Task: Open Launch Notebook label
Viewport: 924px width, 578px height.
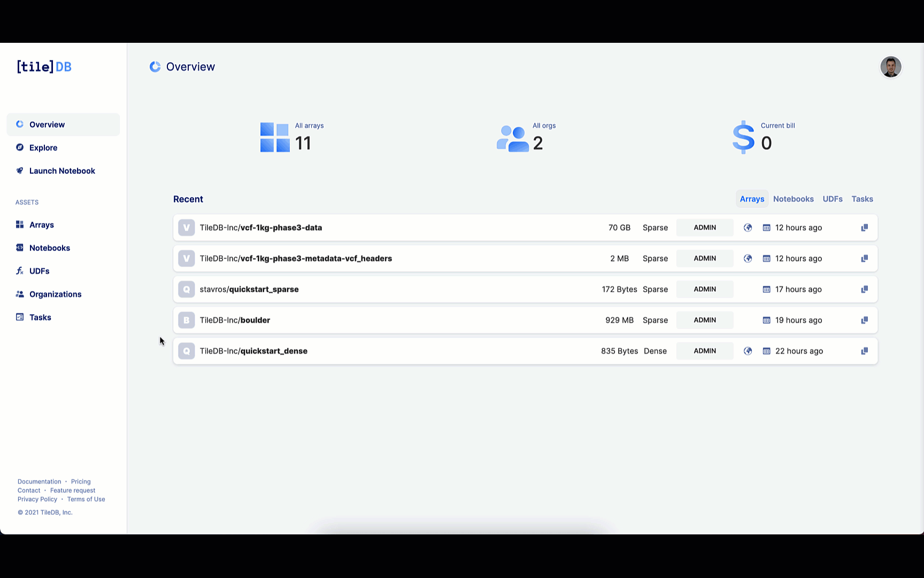Action: (x=62, y=171)
